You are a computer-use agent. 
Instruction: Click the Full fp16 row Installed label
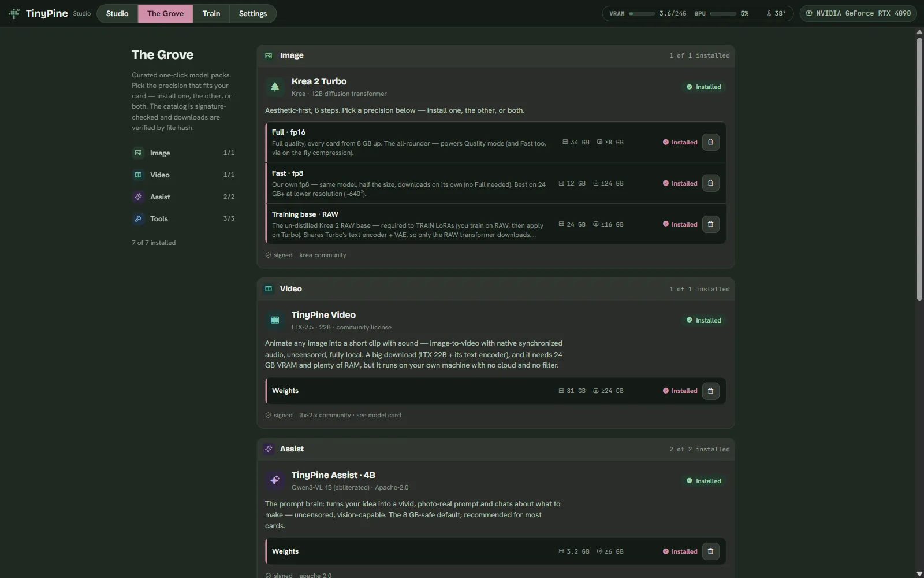[x=680, y=142]
